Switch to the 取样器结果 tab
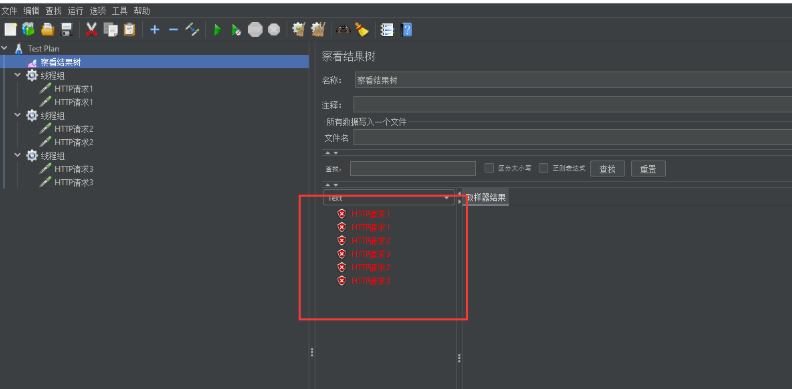 point(485,198)
